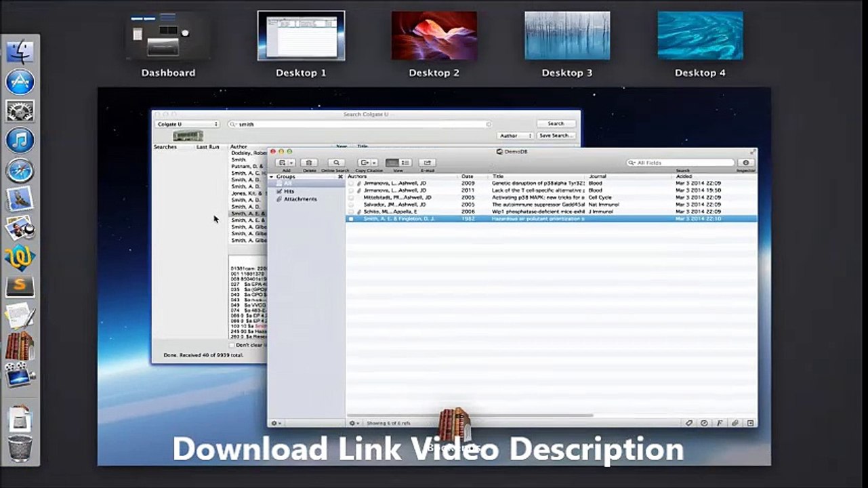This screenshot has width=868, height=488.
Task: Open the Author dropdown in the Search window
Action: tap(516, 136)
